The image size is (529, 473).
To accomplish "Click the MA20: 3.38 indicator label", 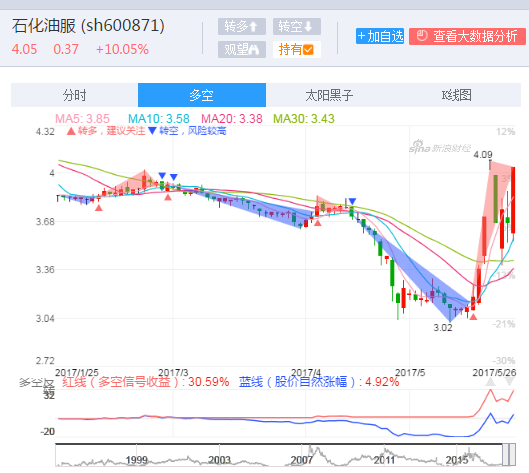I will tap(232, 119).
